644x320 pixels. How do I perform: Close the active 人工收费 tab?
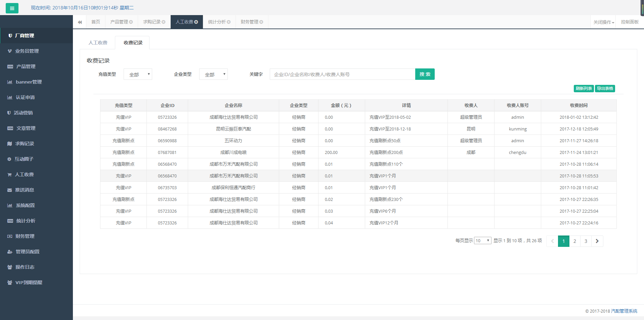196,22
